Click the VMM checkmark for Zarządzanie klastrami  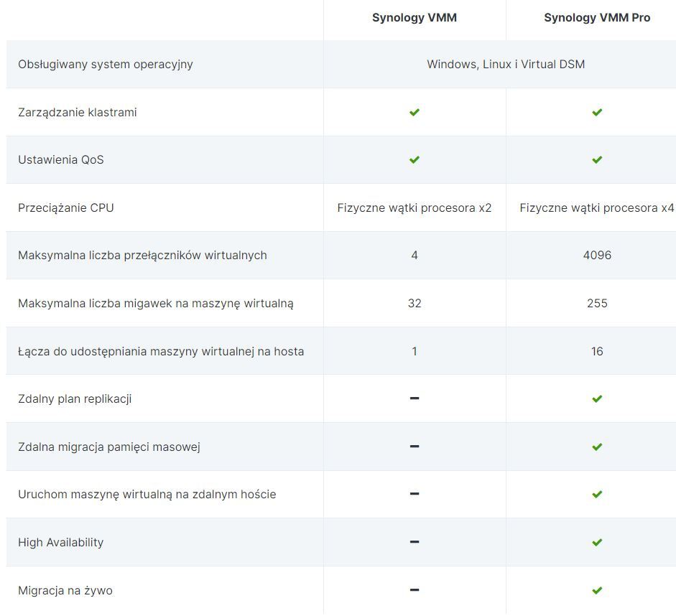coord(415,112)
